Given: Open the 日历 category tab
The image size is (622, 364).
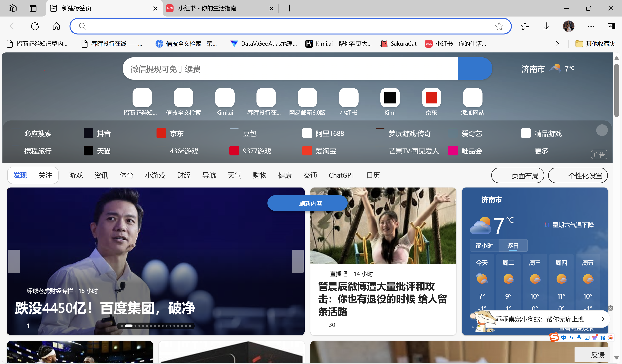Looking at the screenshot, I should (373, 175).
